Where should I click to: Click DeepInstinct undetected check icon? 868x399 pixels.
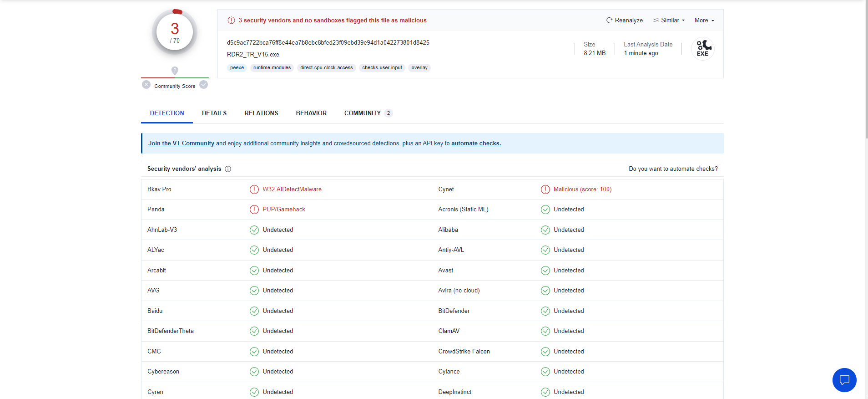click(x=545, y=392)
